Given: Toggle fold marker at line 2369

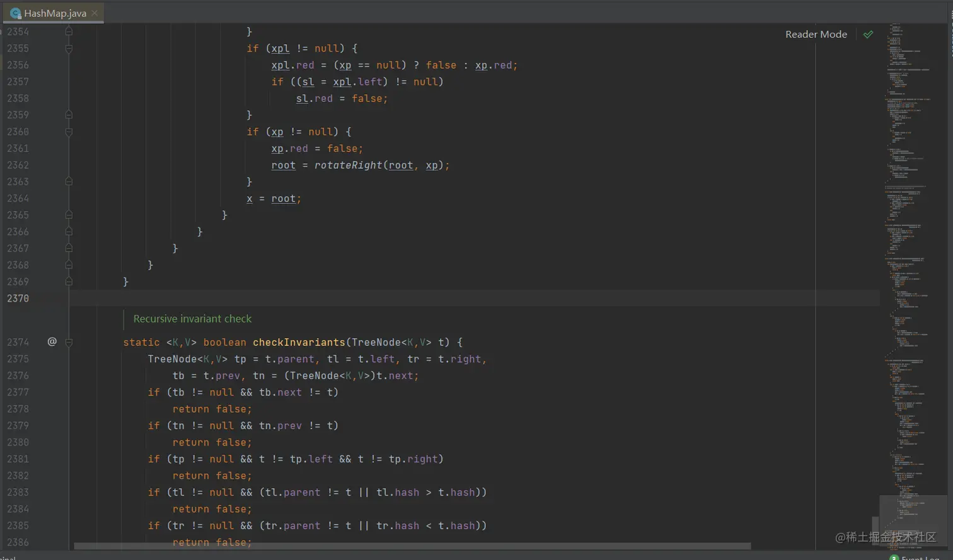Looking at the screenshot, I should coord(69,282).
